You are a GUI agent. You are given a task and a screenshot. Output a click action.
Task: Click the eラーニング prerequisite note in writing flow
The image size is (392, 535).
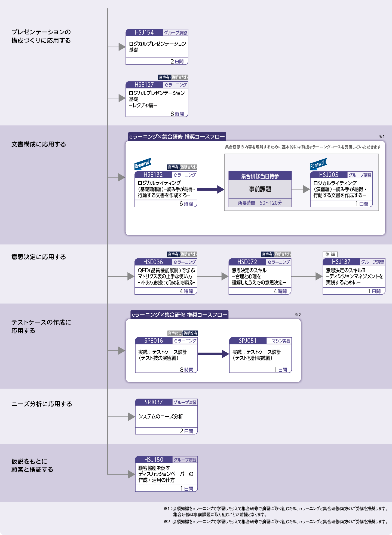point(303,147)
